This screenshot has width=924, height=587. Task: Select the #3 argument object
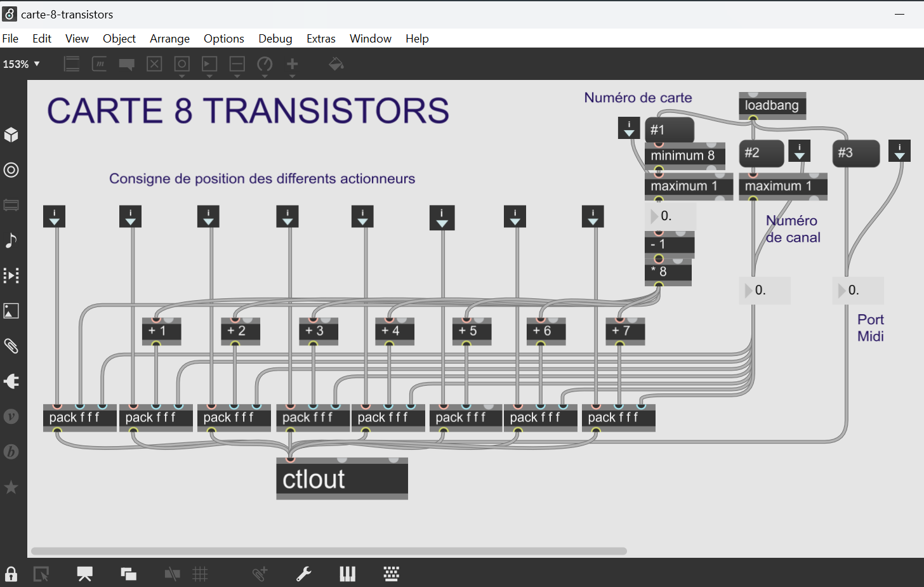tap(856, 153)
